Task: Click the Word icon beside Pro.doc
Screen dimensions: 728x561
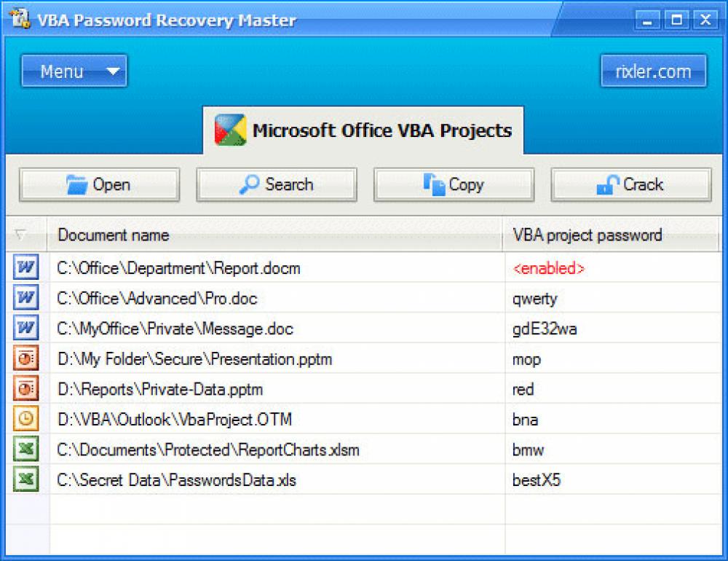Action: tap(25, 298)
